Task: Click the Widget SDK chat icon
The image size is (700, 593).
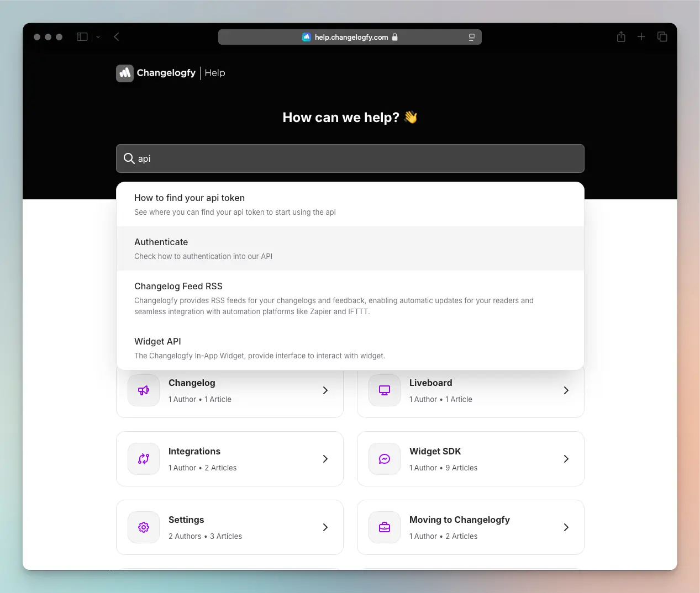Action: [x=385, y=459]
